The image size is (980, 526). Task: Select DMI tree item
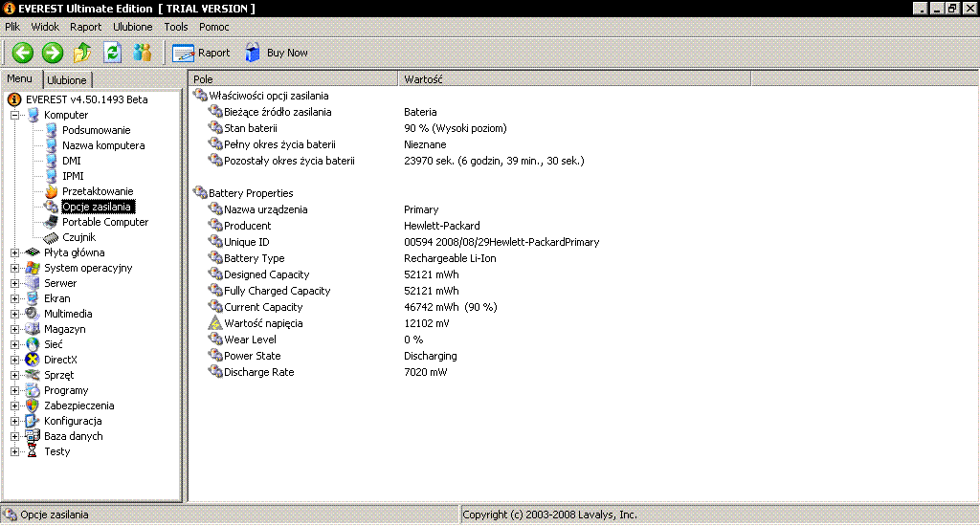[x=71, y=161]
